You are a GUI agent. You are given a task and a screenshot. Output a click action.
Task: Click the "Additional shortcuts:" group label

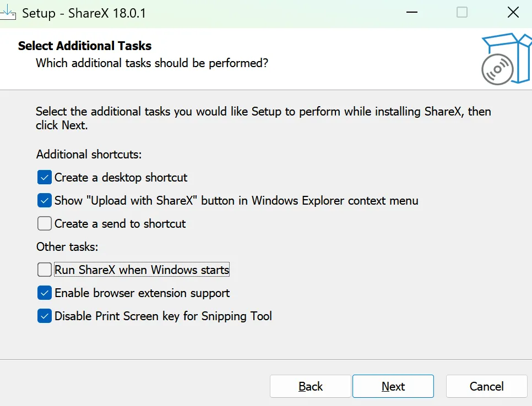coord(89,155)
